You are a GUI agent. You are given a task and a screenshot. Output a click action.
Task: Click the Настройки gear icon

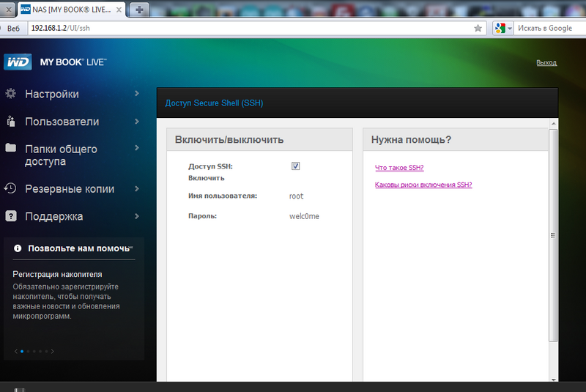pos(11,94)
